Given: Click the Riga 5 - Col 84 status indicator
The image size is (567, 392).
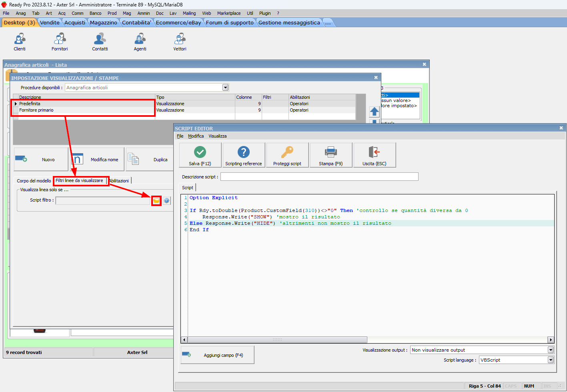Looking at the screenshot, I should [485, 386].
